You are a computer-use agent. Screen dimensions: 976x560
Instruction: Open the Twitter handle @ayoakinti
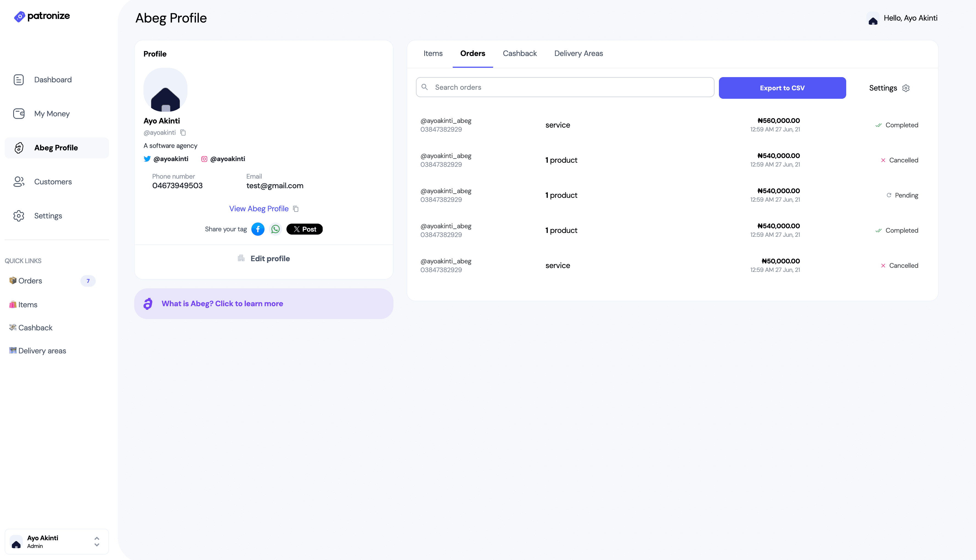pos(171,159)
